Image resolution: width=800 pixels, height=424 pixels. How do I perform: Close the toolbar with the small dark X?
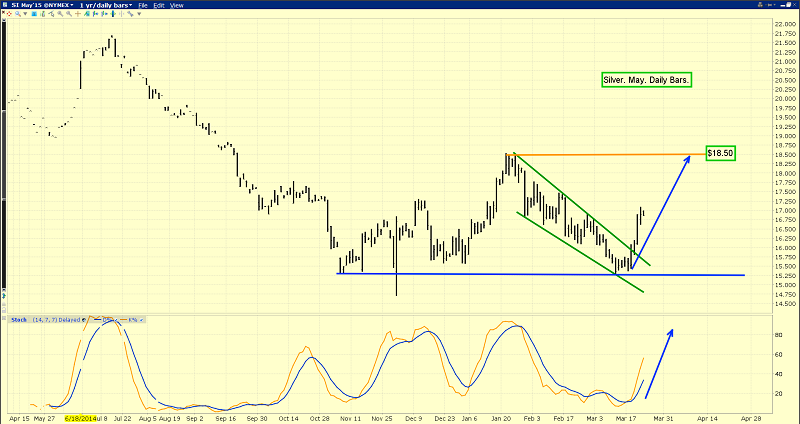(3, 12)
